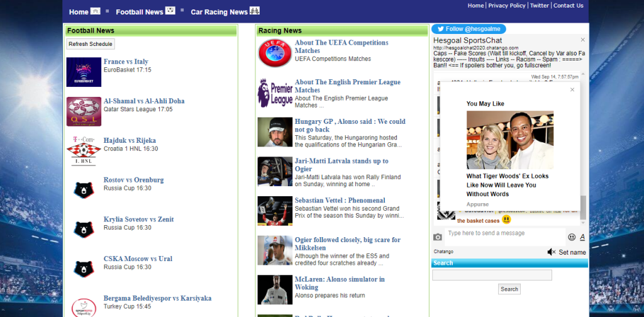Open the Football News menu item
This screenshot has width=644, height=317.
(140, 12)
